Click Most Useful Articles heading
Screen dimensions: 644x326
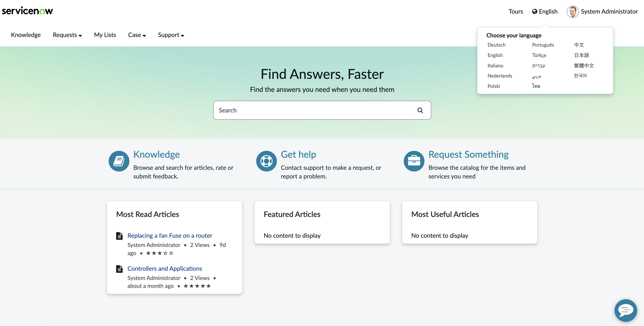[x=445, y=214]
